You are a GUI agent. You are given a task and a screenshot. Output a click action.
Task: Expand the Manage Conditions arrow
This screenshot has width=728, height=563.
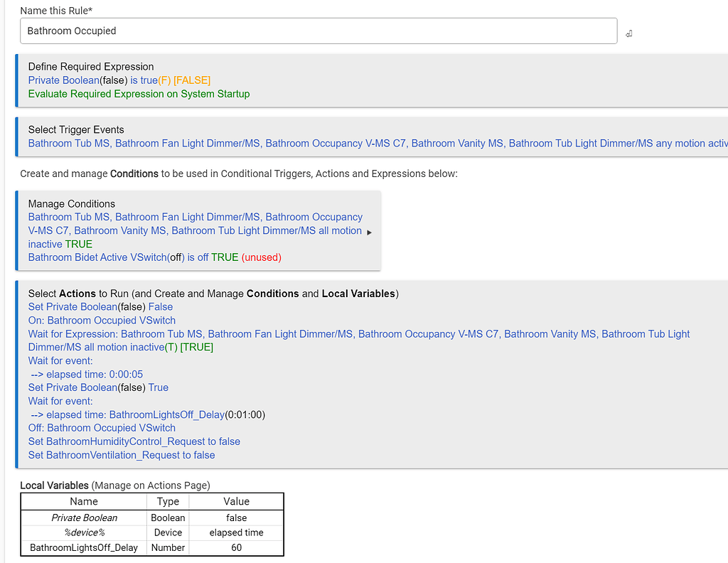click(369, 232)
